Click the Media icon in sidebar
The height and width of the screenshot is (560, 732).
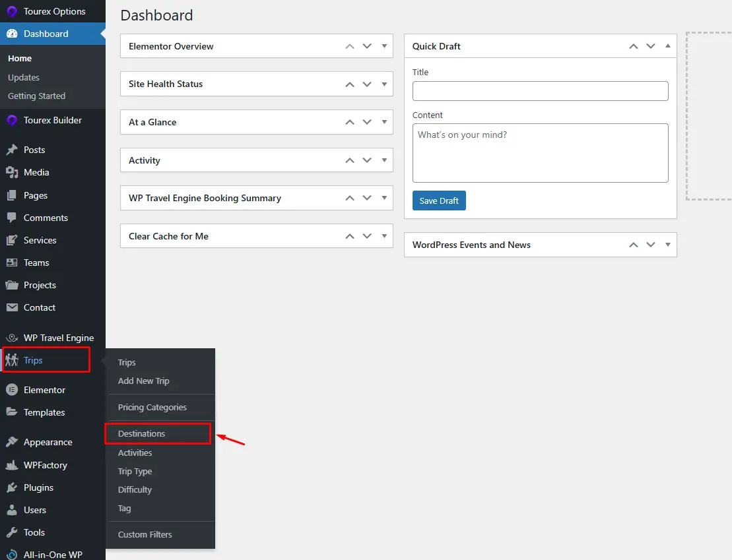[x=12, y=172]
